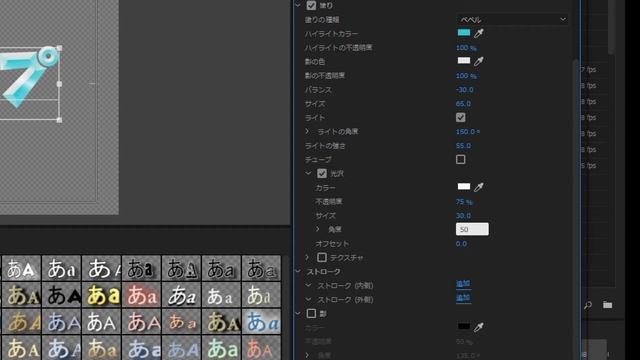Enable the 影 shadow checkbox
The image size is (640, 360).
(x=311, y=313)
